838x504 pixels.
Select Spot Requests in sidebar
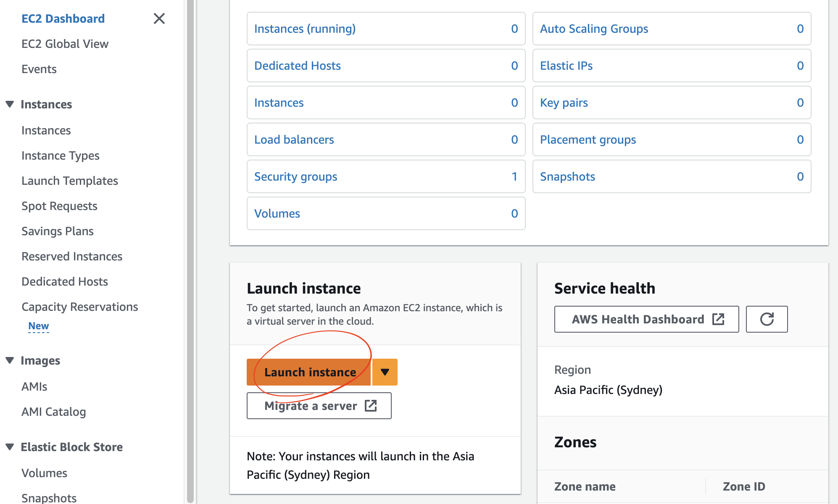click(59, 206)
